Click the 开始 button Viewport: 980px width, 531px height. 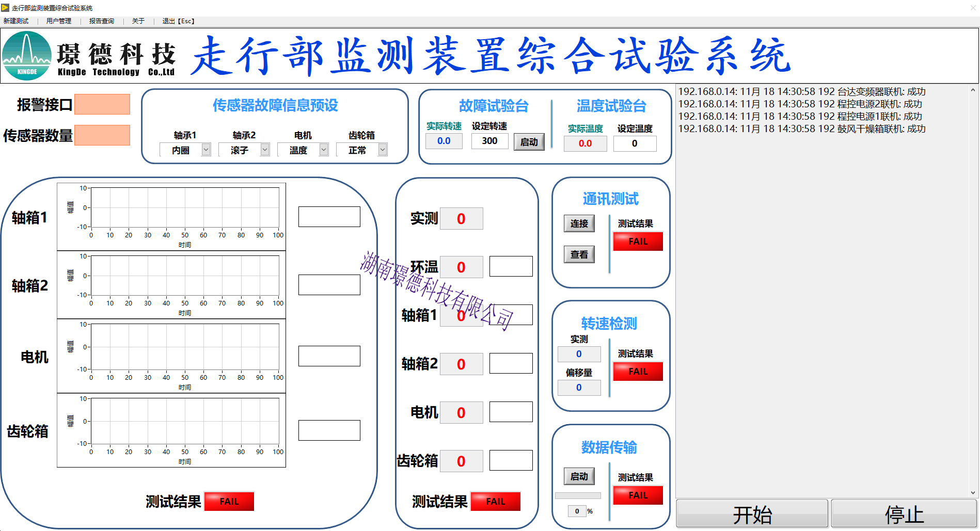point(752,514)
